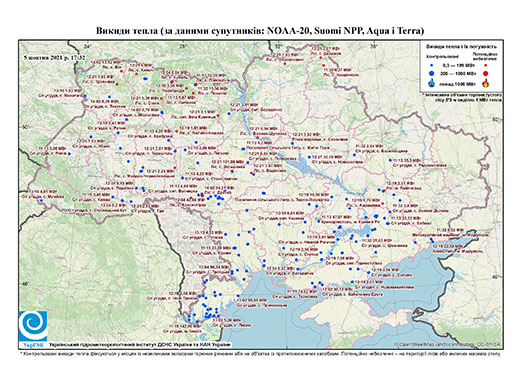520x368 pixels.
Task: Click the large blue circle legend symbol
Action: [x=432, y=73]
